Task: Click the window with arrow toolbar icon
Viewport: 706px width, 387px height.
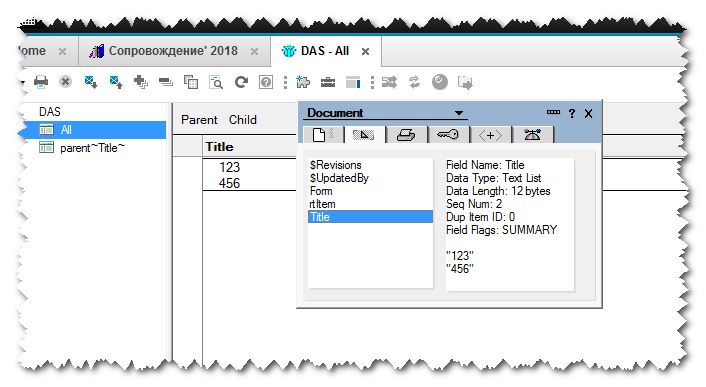Action: [x=465, y=82]
